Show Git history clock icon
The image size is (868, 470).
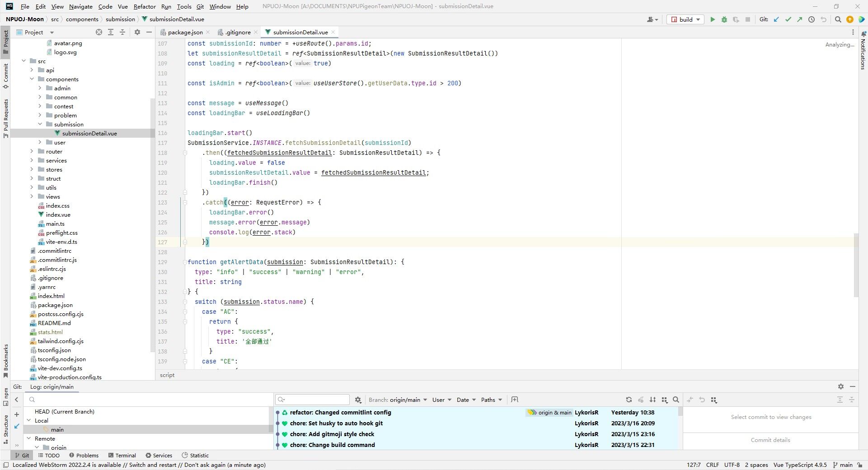pos(812,19)
